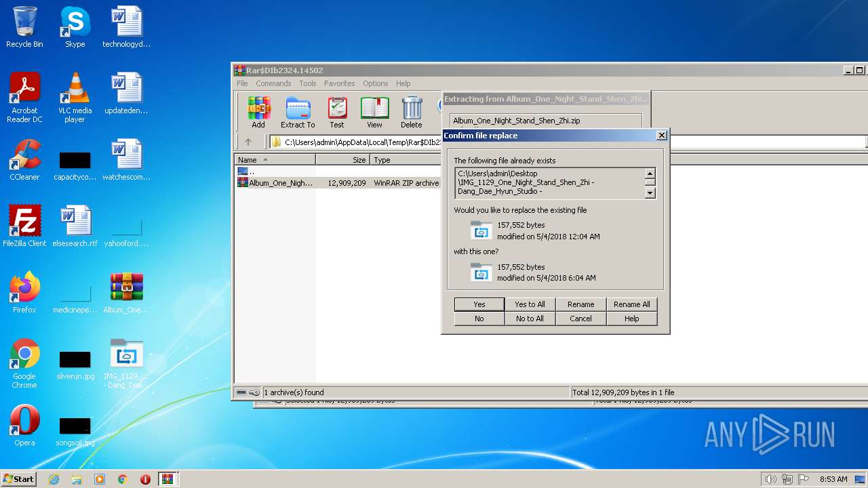Cancel the file replace dialog

[580, 319]
